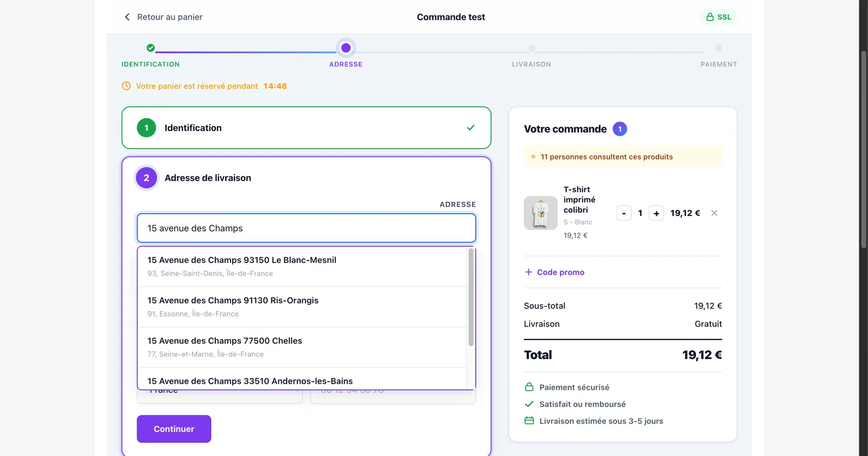Viewport: 868px width, 456px height.
Task: Click the Total amount 19,12 €
Action: coord(702,355)
